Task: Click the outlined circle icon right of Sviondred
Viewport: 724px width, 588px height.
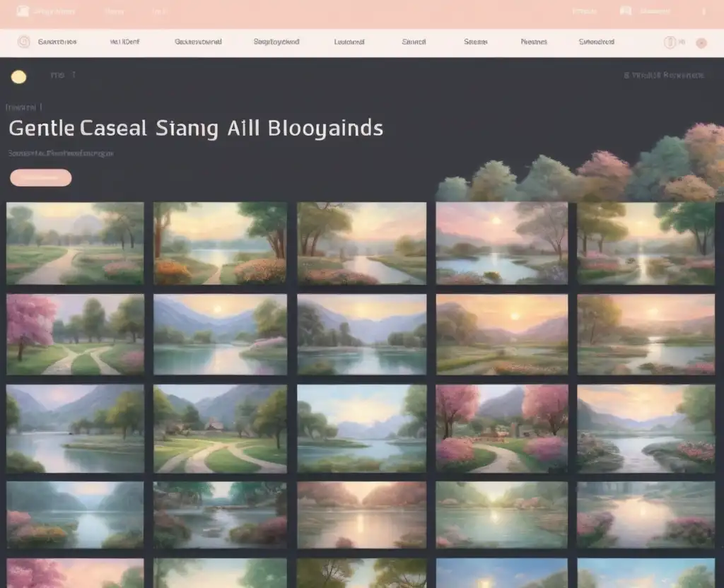Action: pos(669,42)
